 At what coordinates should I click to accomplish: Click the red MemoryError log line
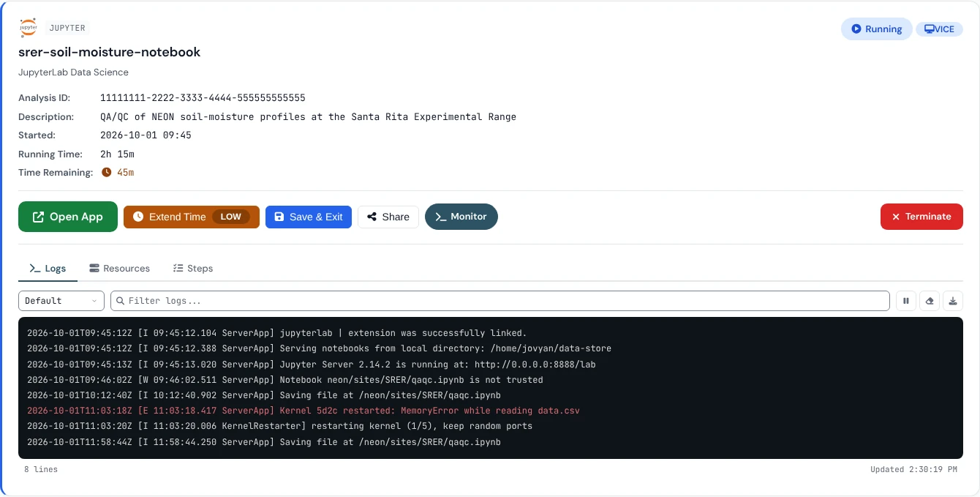304,411
